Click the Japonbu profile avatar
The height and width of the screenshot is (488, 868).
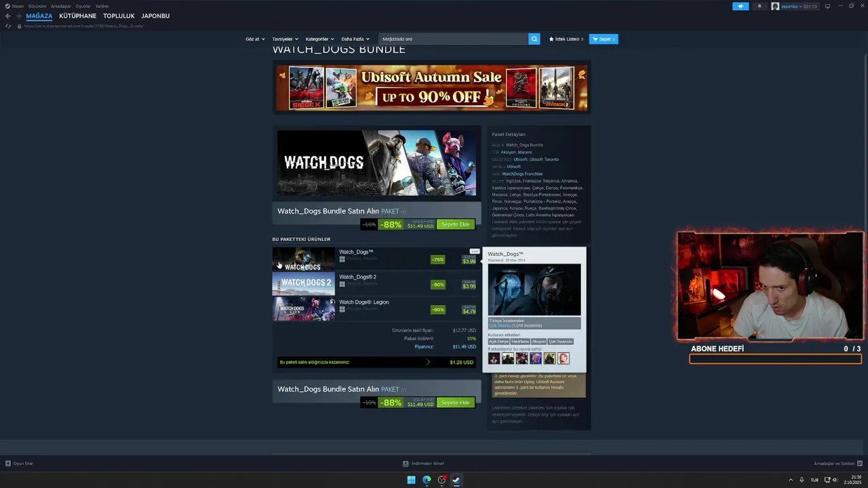(x=775, y=6)
